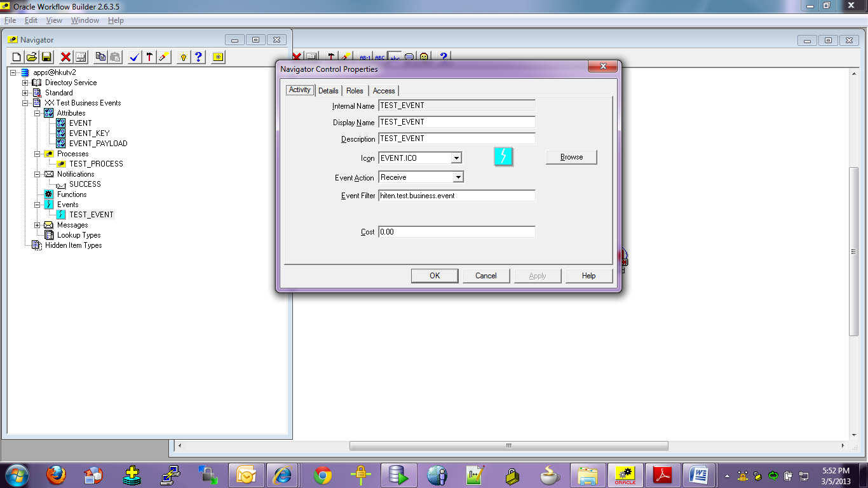Screen dimensions: 868x488
Task: Open the View menu
Action: coord(55,20)
